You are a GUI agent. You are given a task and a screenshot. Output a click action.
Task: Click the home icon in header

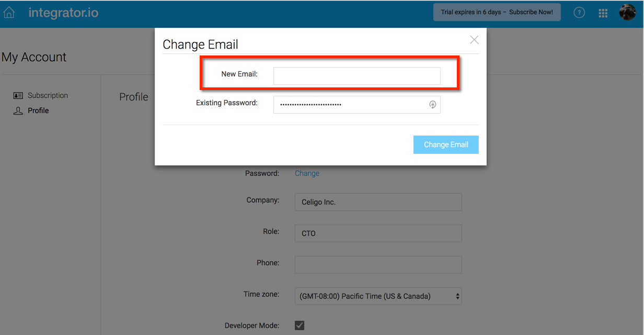9,13
